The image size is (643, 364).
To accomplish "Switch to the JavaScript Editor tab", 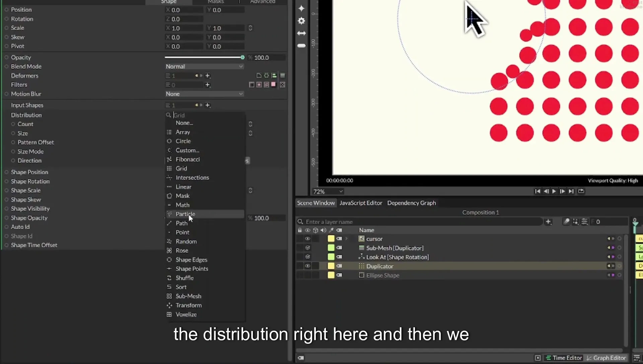I will [361, 203].
